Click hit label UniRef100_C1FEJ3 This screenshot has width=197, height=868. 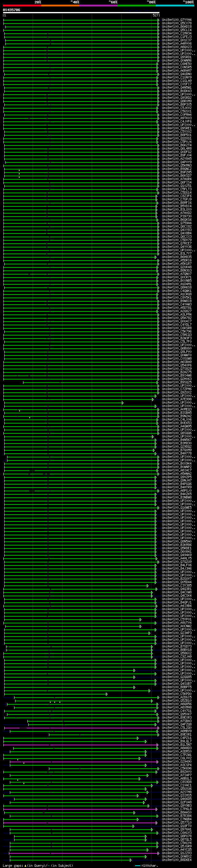tap(177, 37)
